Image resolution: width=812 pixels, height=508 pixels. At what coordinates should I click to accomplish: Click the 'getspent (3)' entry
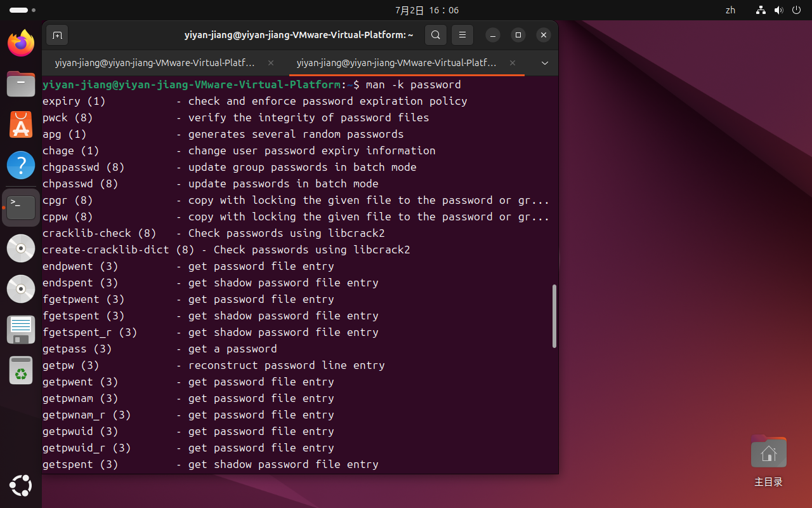pos(81,464)
